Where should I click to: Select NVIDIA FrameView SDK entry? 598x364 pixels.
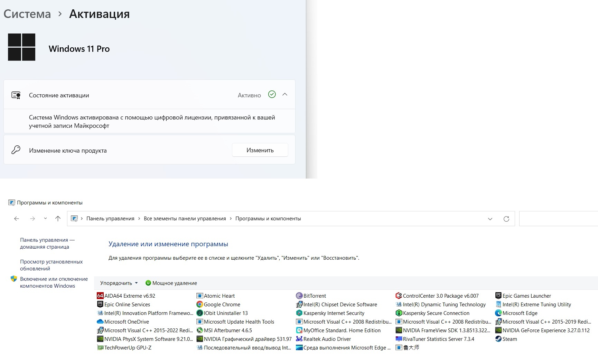point(443,330)
